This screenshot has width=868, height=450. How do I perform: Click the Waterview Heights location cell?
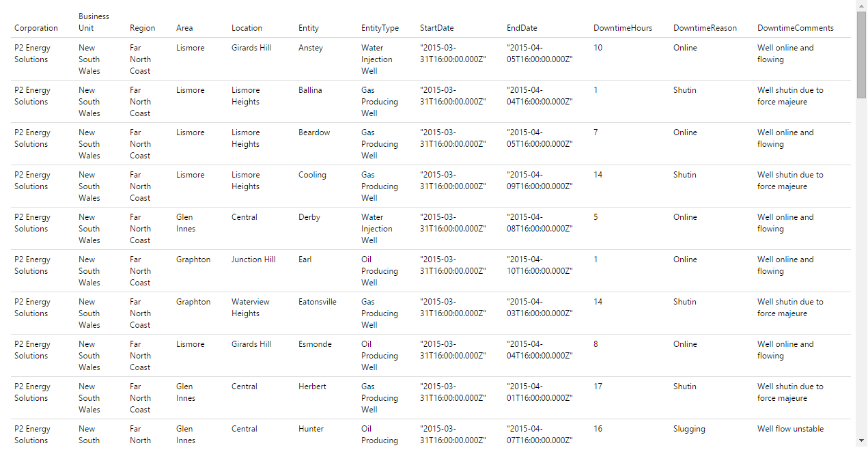pyautogui.click(x=251, y=307)
